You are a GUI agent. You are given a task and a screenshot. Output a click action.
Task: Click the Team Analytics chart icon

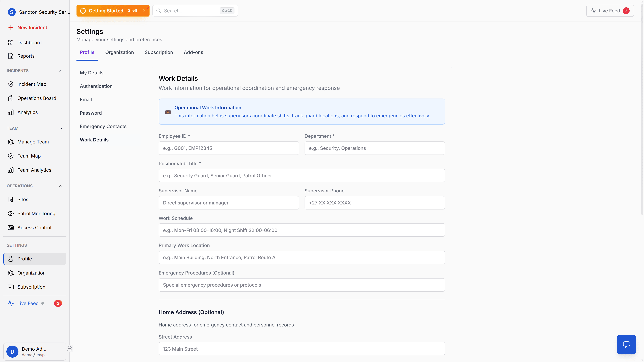(11, 170)
